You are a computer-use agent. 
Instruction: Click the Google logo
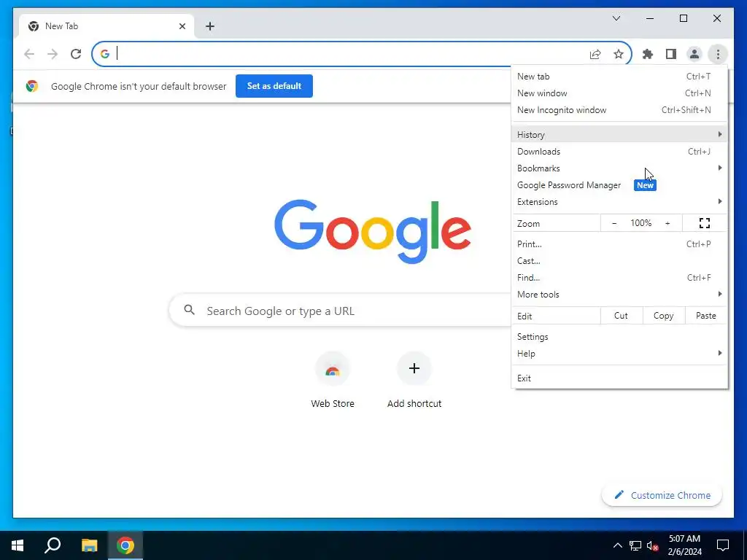[x=373, y=231]
